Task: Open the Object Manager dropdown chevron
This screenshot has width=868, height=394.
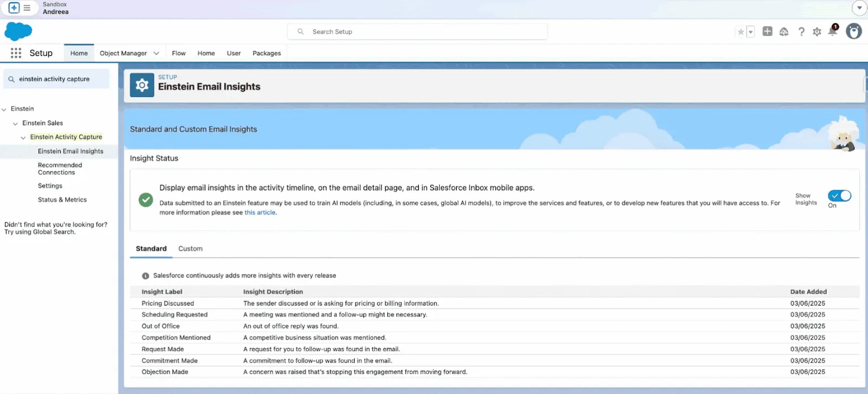Action: (156, 53)
